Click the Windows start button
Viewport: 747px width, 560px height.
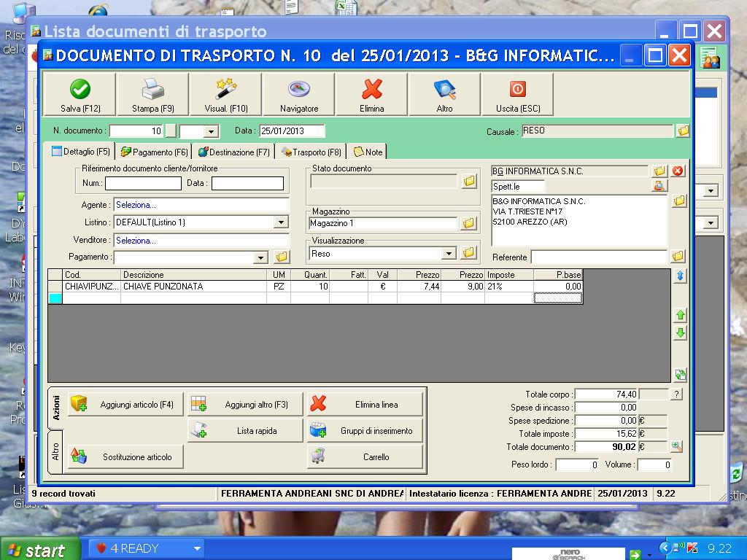(35, 550)
